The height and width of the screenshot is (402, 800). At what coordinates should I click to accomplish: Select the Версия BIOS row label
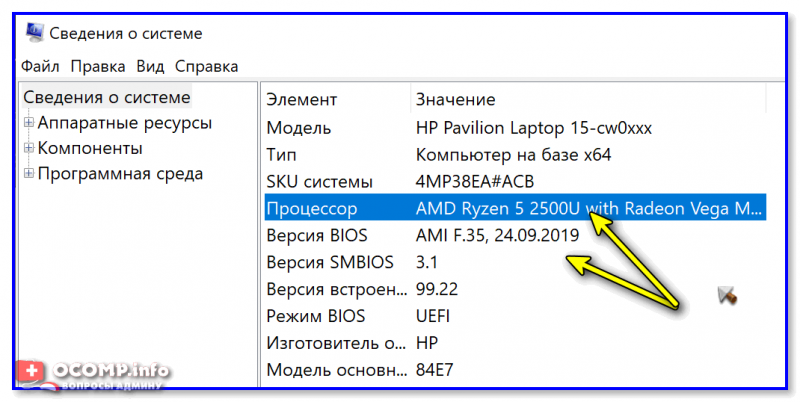tap(316, 236)
